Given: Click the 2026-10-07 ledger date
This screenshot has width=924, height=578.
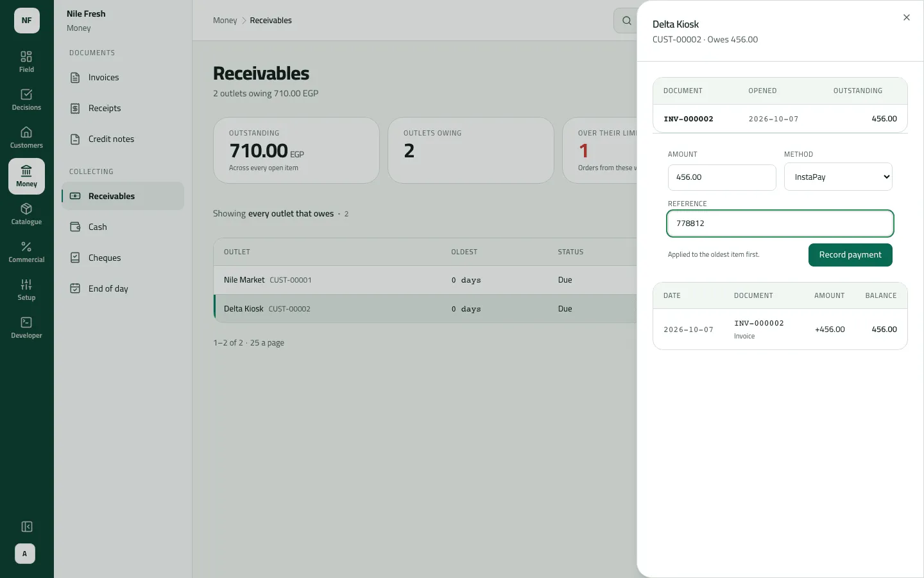Looking at the screenshot, I should pyautogui.click(x=688, y=329).
